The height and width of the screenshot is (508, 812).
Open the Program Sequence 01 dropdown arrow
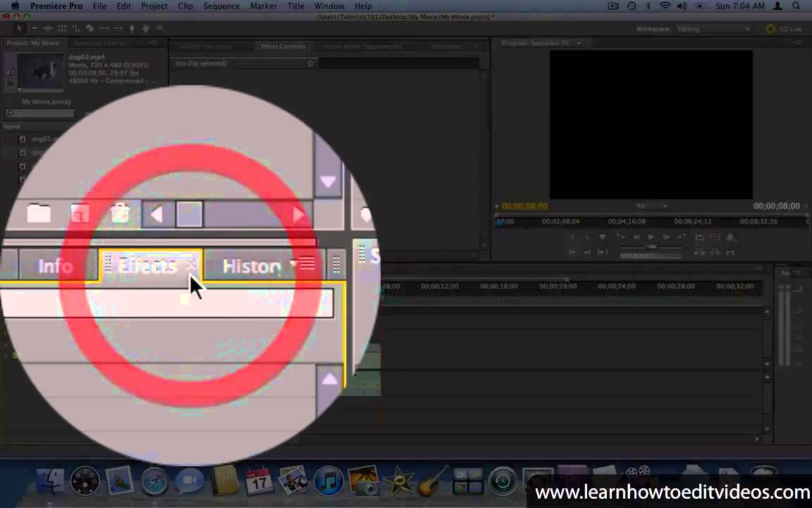(579, 43)
